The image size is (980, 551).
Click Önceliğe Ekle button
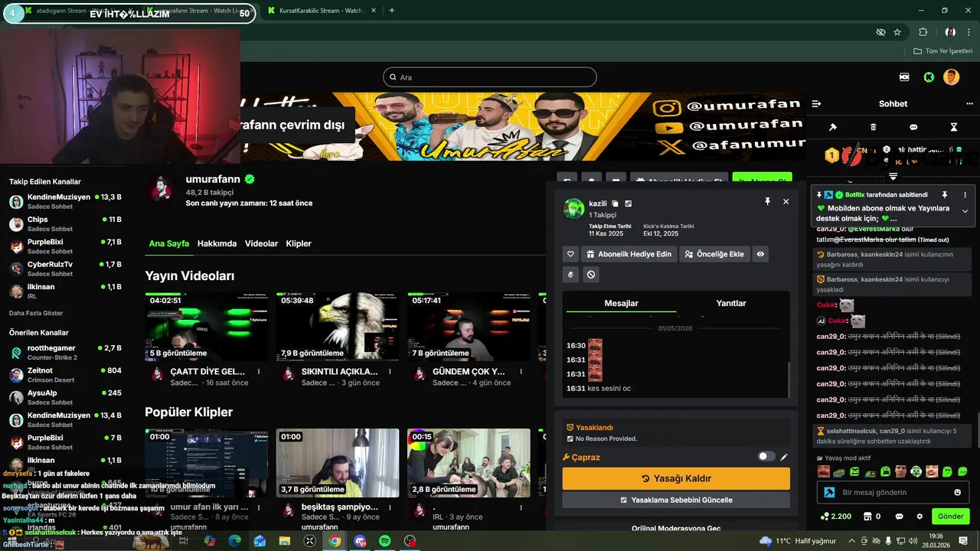(x=714, y=254)
